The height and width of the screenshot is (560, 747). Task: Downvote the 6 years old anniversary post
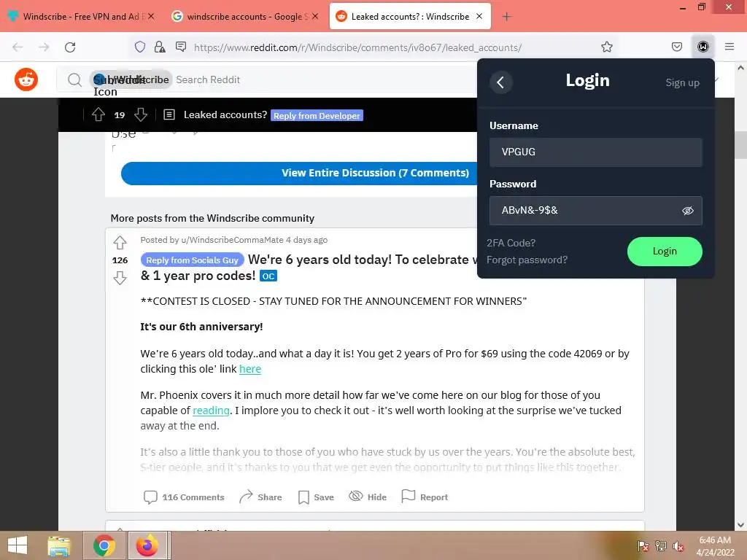(x=120, y=278)
